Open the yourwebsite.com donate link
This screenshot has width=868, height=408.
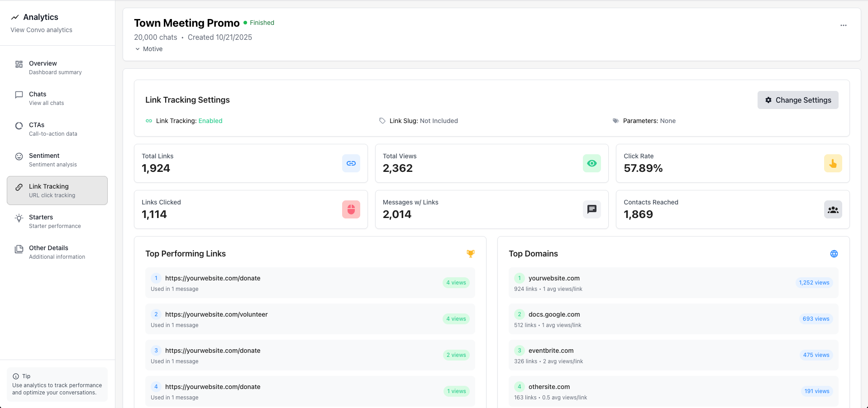[213, 278]
